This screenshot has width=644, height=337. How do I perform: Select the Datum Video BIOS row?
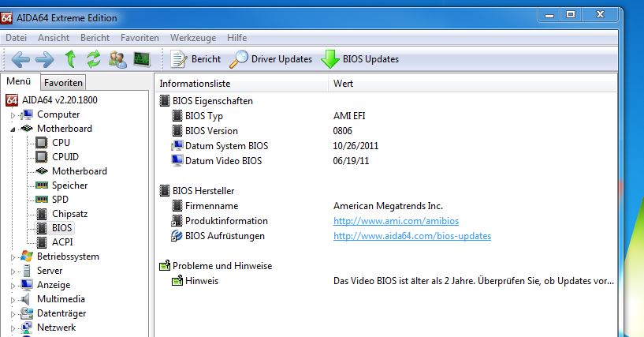pos(386,161)
